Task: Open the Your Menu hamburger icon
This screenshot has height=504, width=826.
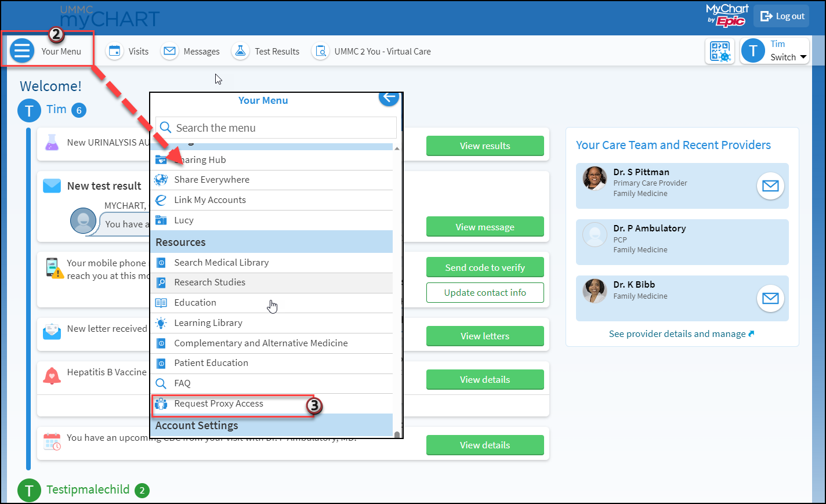Action: (x=22, y=51)
